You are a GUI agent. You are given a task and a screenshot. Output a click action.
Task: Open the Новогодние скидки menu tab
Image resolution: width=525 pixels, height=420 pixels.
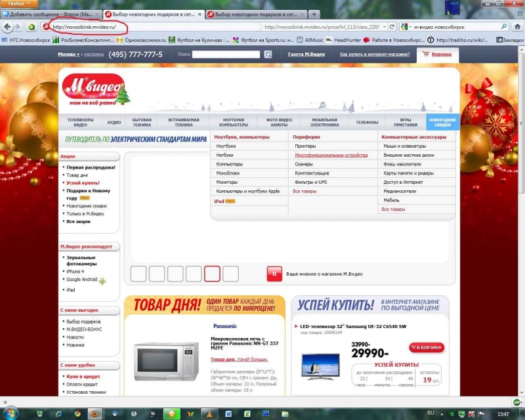[x=442, y=123]
